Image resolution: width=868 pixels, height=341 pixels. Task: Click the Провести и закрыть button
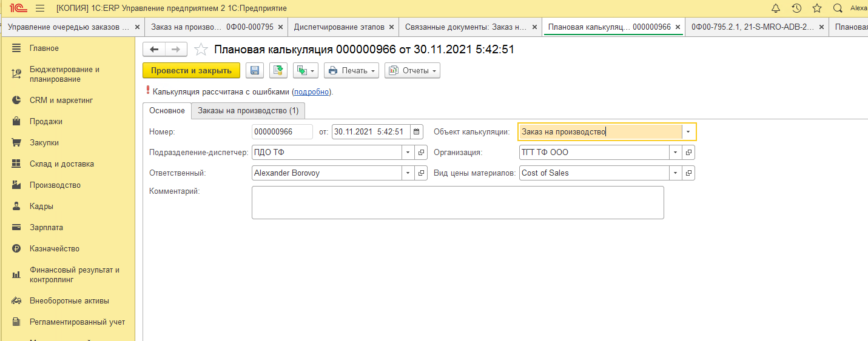coord(191,71)
